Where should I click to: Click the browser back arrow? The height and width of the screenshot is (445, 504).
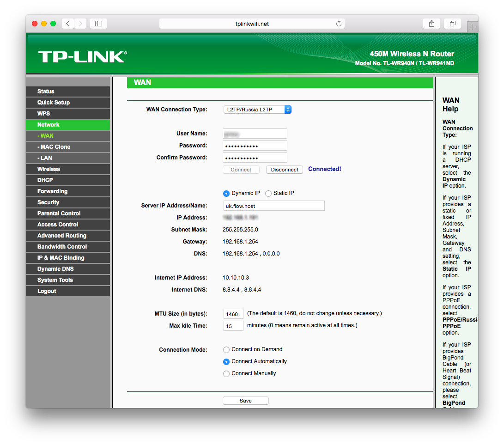click(x=67, y=24)
